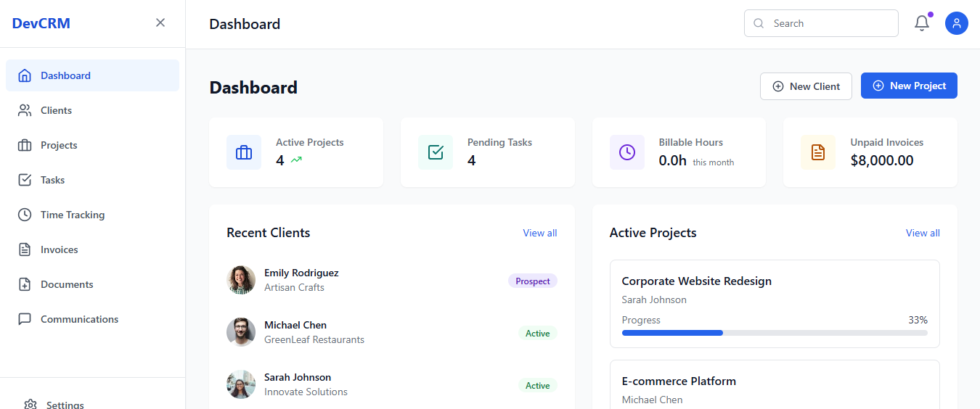Screen dimensions: 980x409
Task: Click the Innovate Solutions company name
Action: pyautogui.click(x=306, y=392)
